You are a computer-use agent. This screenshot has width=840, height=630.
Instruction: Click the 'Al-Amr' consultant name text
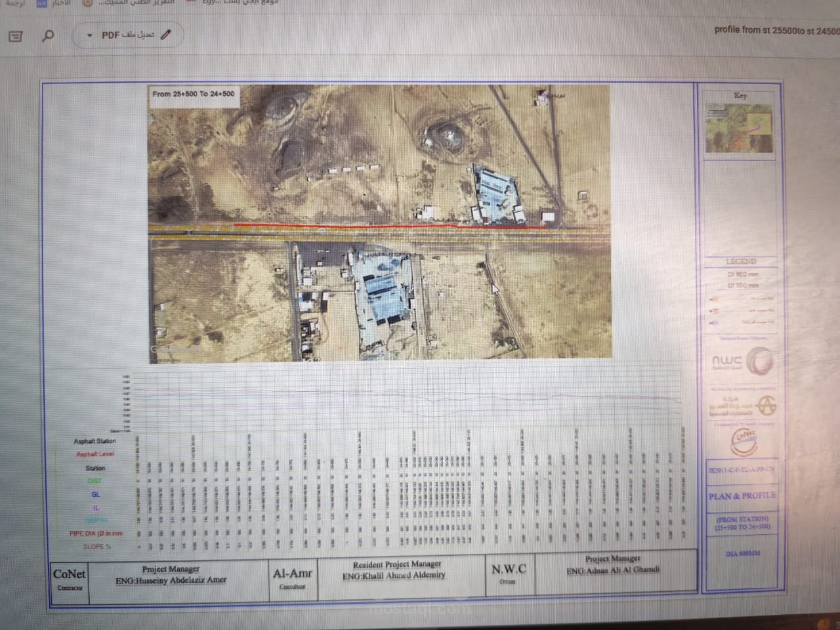293,574
